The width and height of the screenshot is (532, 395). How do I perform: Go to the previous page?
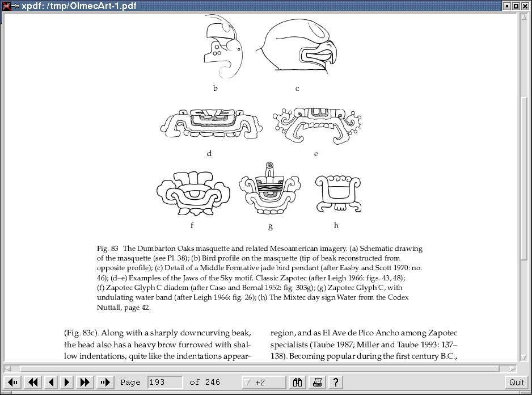coord(51,383)
